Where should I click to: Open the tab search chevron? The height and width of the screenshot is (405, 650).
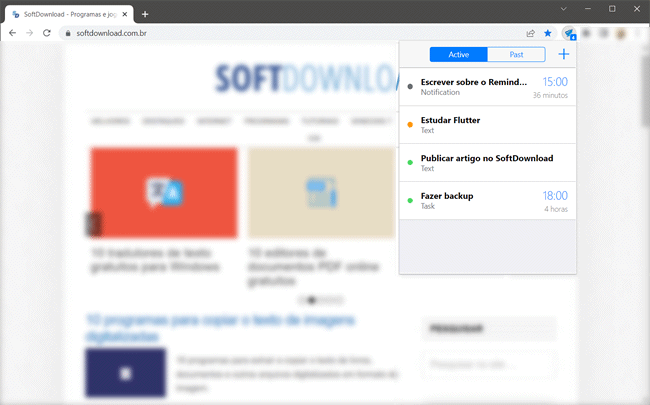pyautogui.click(x=563, y=9)
